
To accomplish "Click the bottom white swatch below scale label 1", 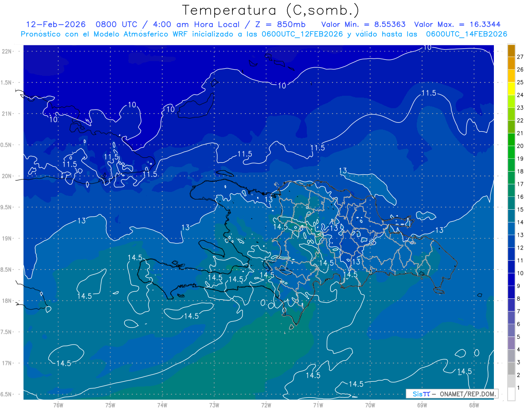I will [x=511, y=394].
